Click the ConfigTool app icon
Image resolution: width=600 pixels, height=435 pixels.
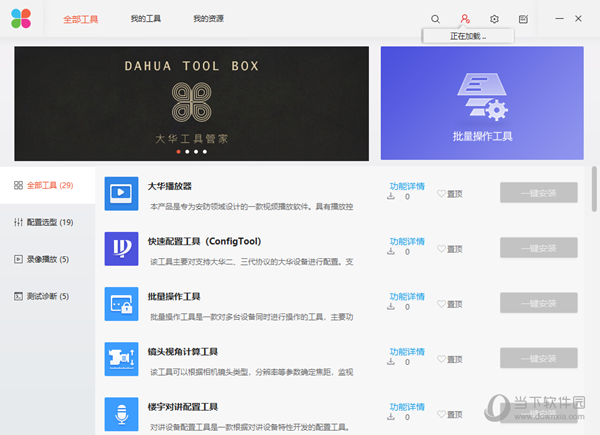click(x=121, y=248)
